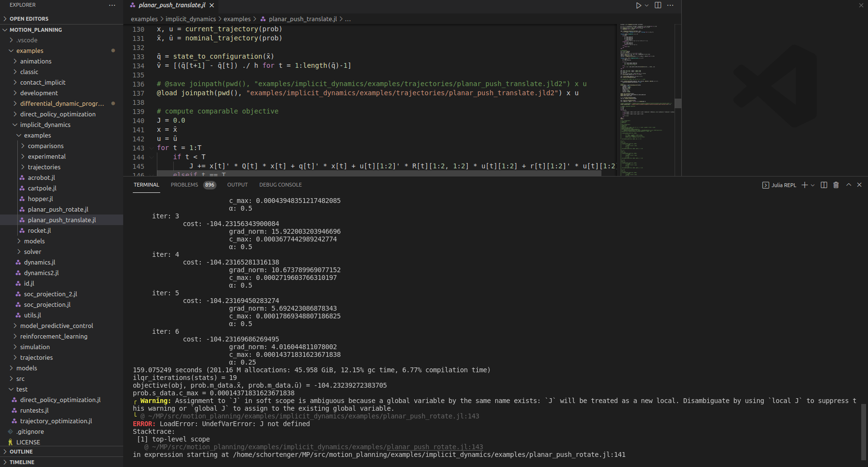
Task: Open cartpole.jl file
Action: 62,189
